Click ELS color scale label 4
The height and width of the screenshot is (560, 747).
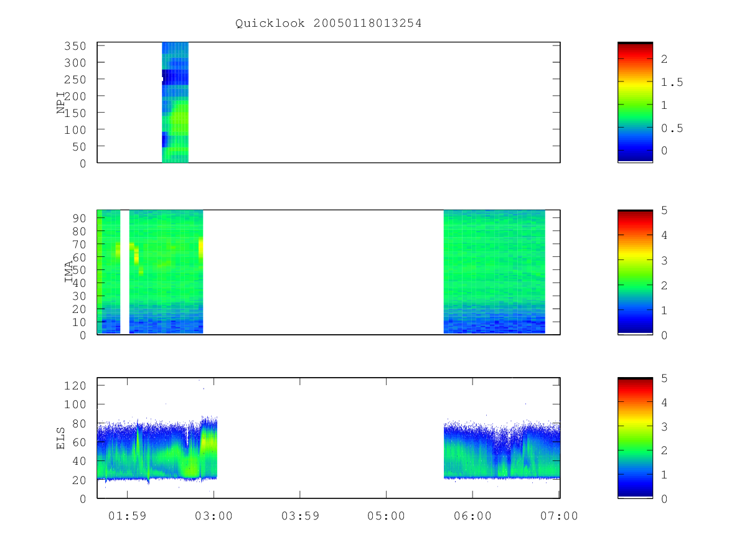pyautogui.click(x=664, y=403)
